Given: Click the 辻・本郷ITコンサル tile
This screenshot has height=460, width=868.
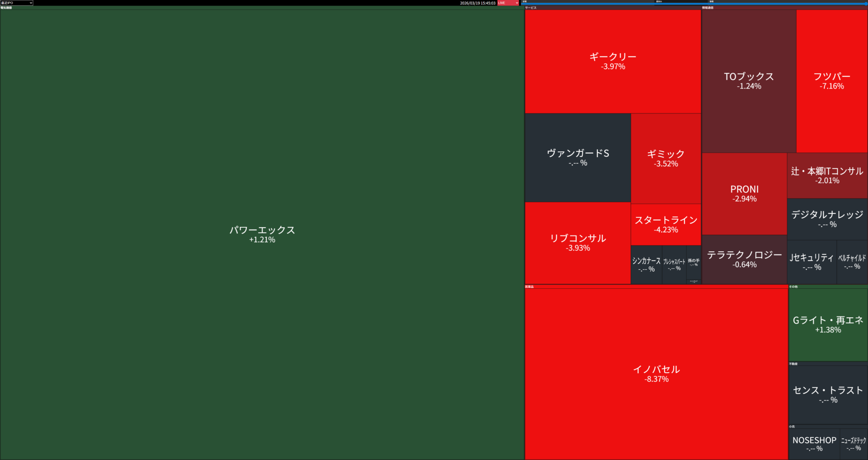Looking at the screenshot, I should (x=827, y=175).
